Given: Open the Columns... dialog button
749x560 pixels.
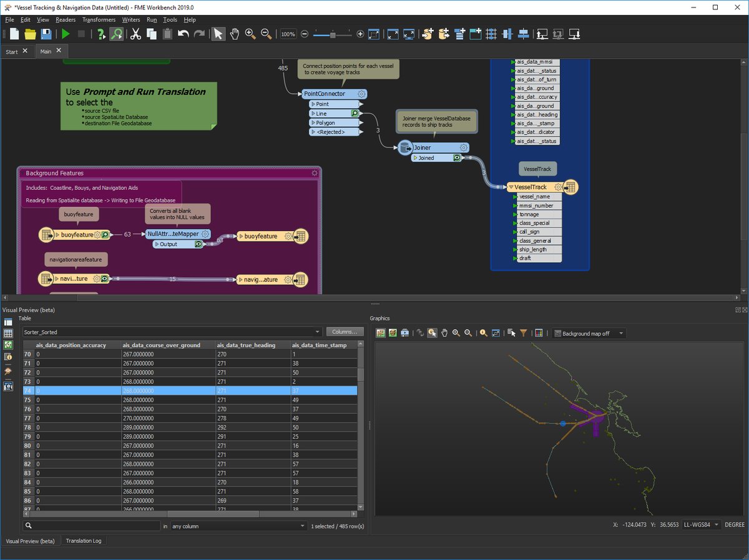Looking at the screenshot, I should point(345,332).
